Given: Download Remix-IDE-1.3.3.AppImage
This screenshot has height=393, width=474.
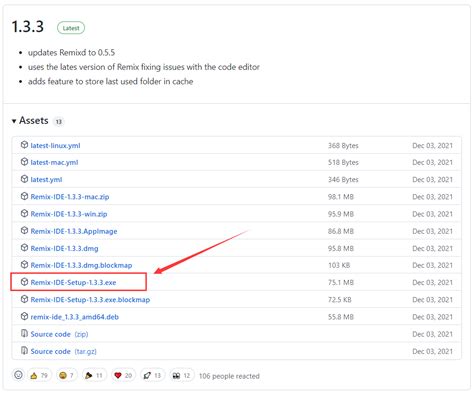Looking at the screenshot, I should tap(74, 231).
